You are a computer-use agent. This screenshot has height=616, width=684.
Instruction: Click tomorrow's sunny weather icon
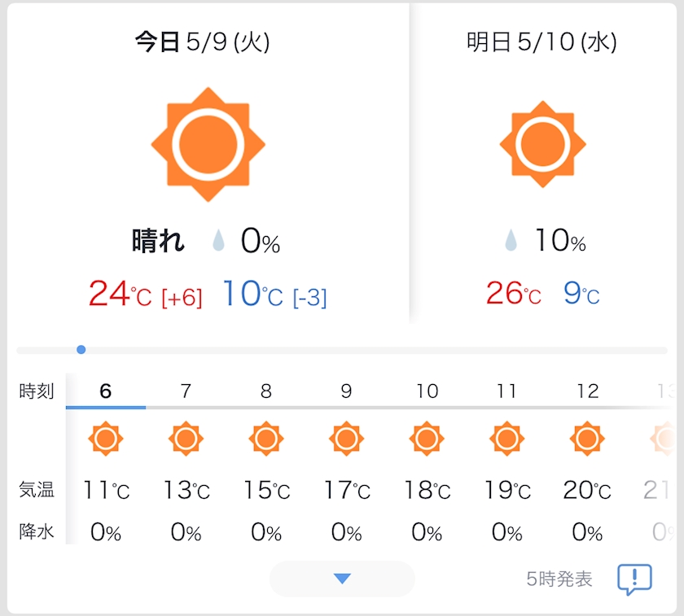tap(542, 144)
